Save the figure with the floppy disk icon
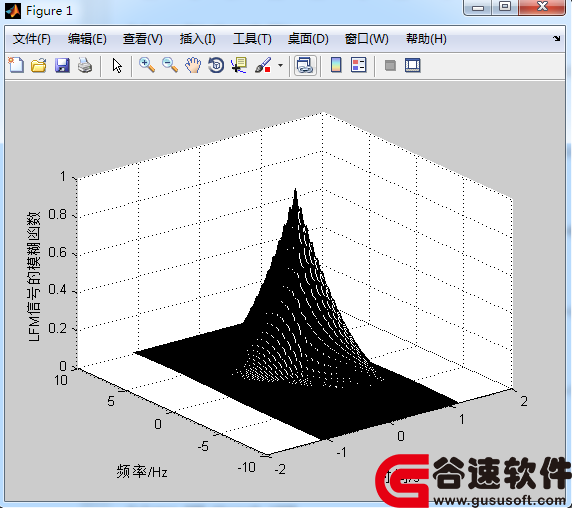Screen dimensions: 572x508 point(62,66)
